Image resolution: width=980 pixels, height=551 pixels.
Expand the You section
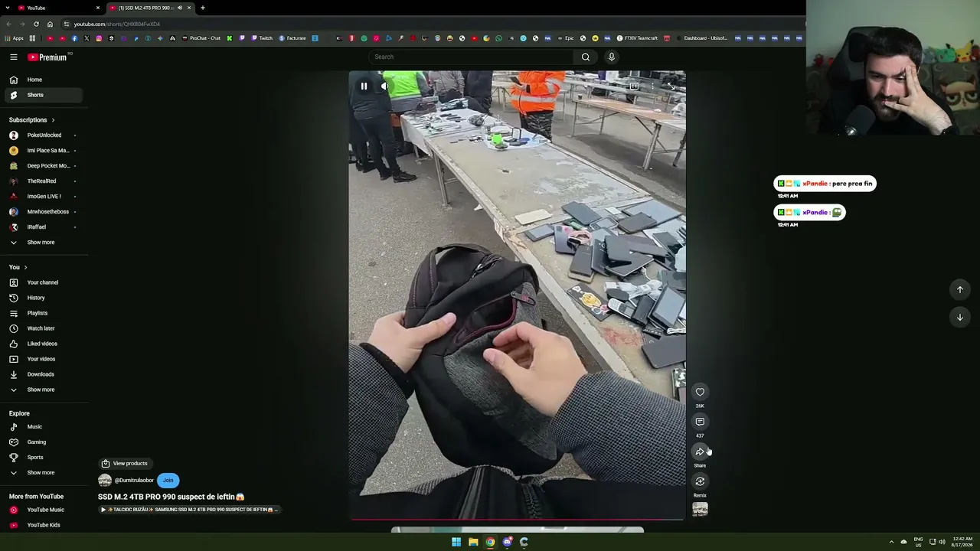click(x=18, y=267)
